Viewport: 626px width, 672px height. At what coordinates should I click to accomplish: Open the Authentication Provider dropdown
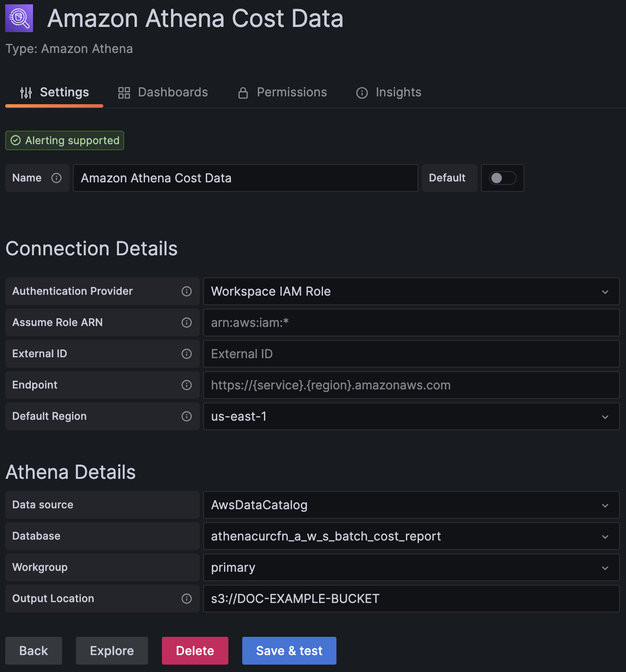click(412, 291)
